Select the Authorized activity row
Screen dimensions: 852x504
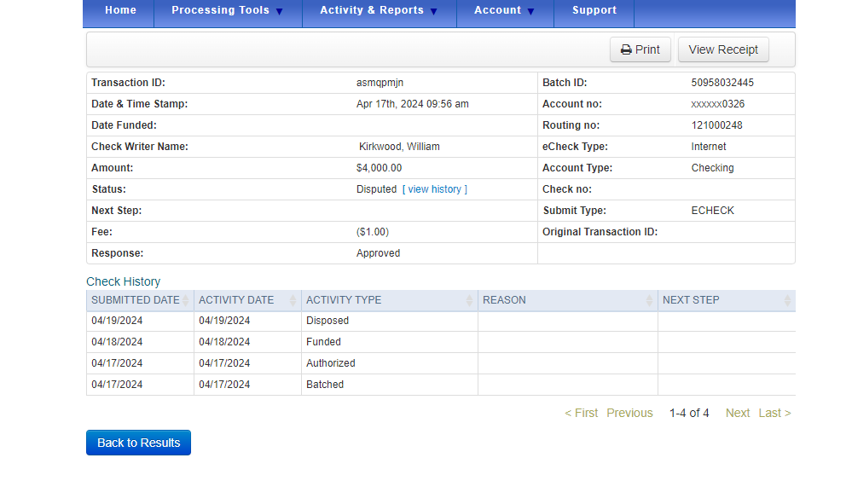click(441, 362)
